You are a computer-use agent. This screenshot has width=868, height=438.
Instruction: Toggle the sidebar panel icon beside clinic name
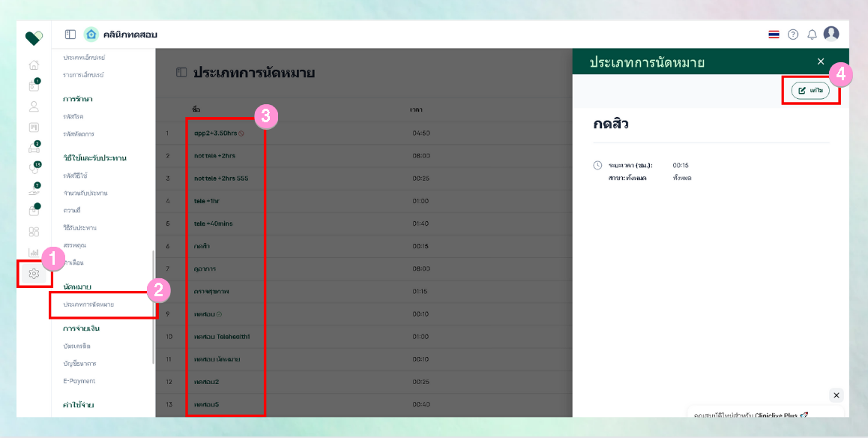[70, 34]
